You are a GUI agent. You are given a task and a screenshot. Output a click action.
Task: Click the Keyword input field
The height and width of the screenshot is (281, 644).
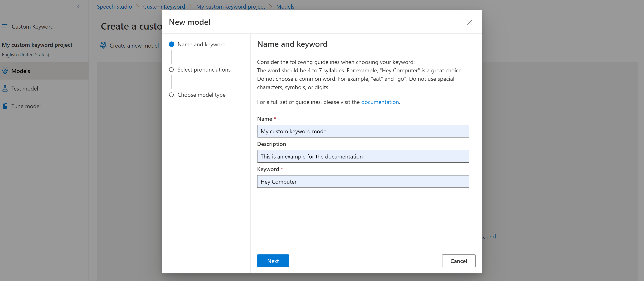tap(363, 181)
